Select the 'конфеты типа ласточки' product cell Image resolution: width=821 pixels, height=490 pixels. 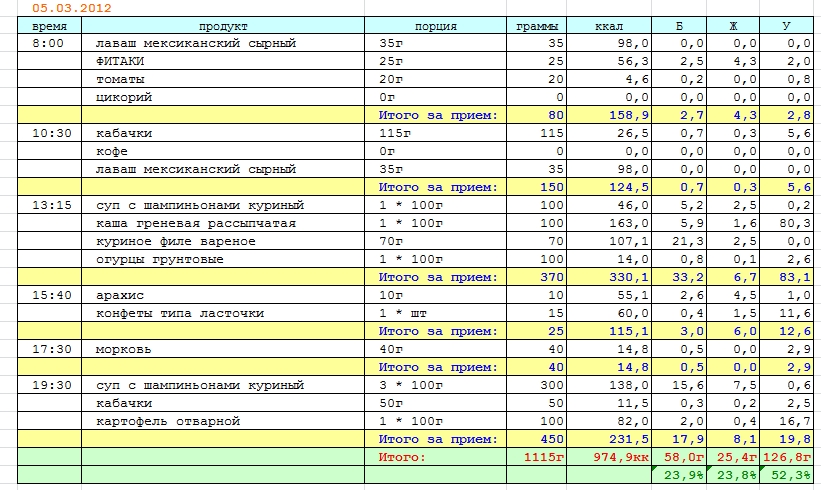tap(222, 313)
